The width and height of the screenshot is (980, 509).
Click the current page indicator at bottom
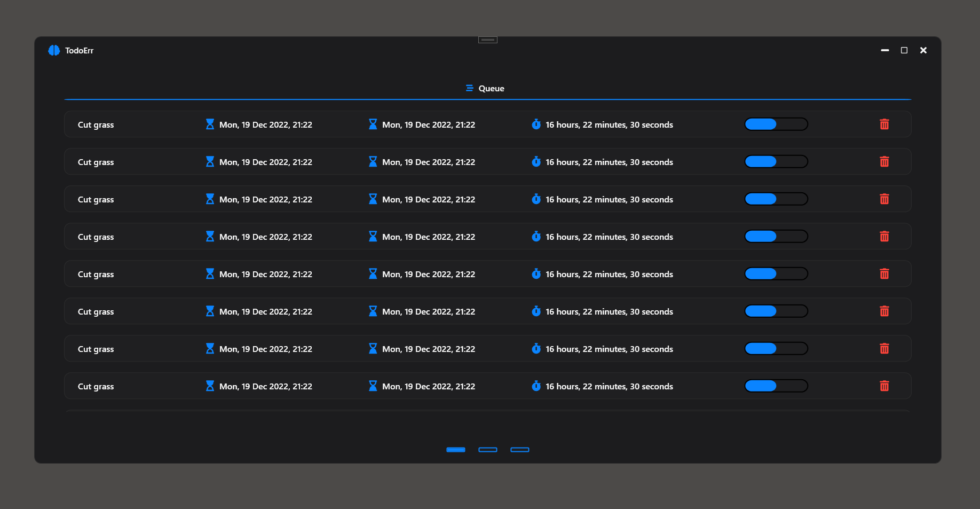[455, 450]
